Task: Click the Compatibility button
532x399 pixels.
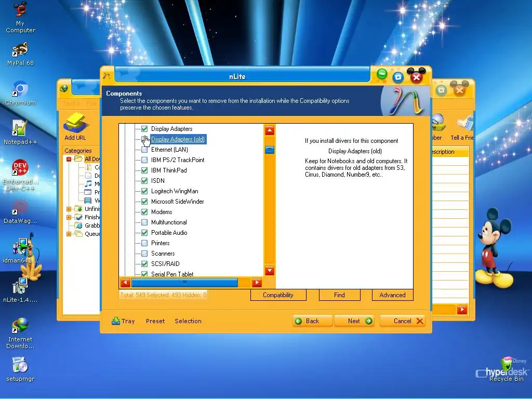Action: click(x=278, y=295)
